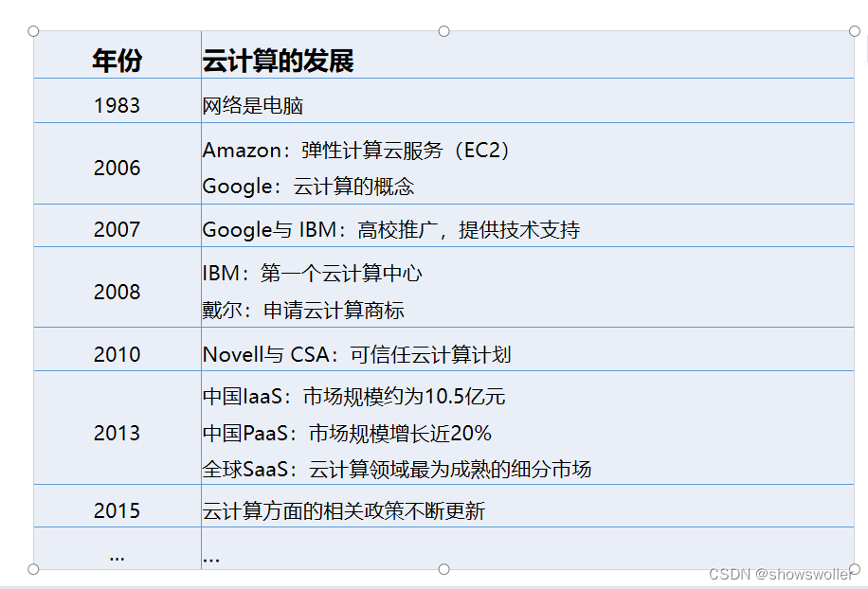Click the bottom-center table resize handle
The width and height of the screenshot is (868, 589).
point(444,569)
